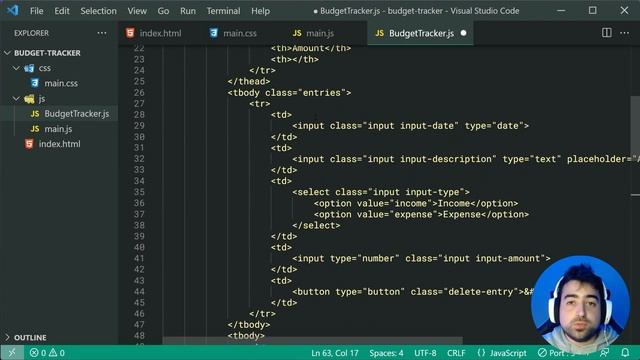Click the horizontal scrollbar of the editor
This screenshot has height=360, width=640.
tap(313, 340)
